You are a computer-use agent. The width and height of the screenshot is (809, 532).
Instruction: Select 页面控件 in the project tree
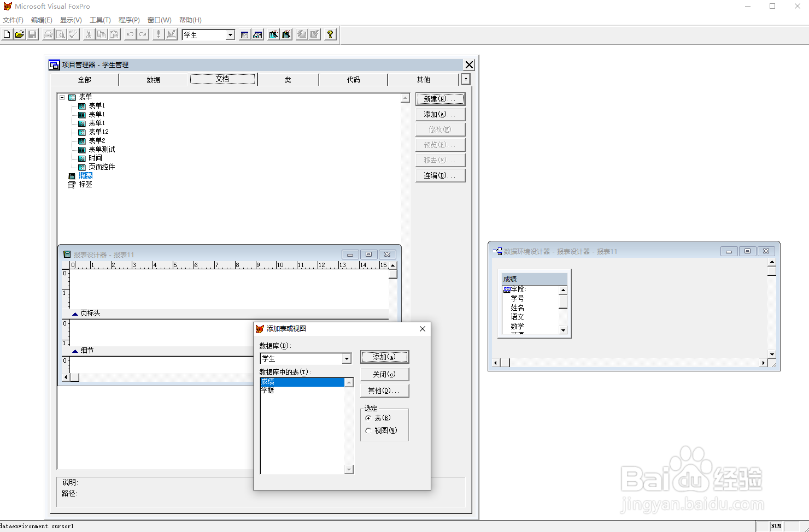click(x=102, y=167)
